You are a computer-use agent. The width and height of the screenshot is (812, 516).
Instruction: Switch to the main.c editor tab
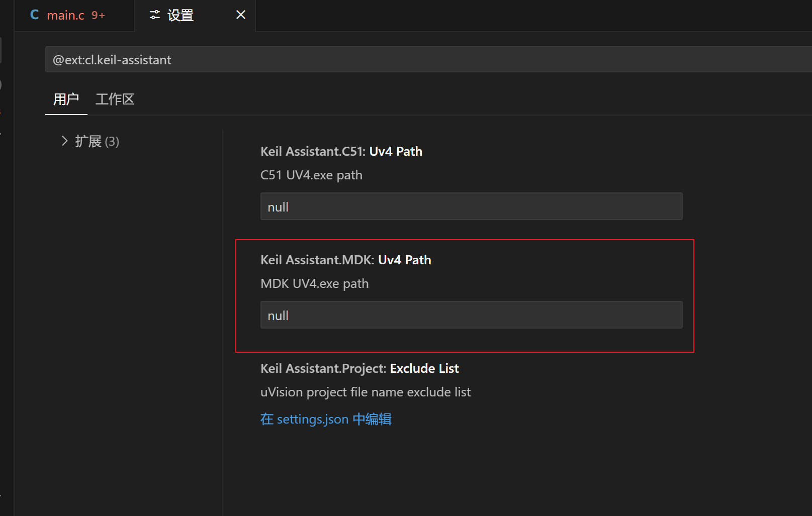pyautogui.click(x=74, y=16)
